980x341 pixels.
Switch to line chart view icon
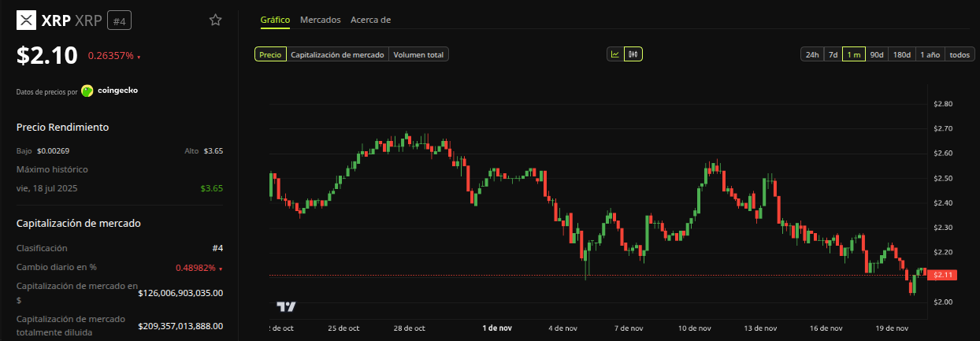pyautogui.click(x=614, y=54)
